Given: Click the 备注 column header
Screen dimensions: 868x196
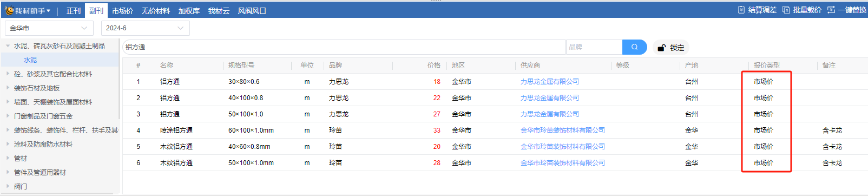Looking at the screenshot, I should point(828,66).
